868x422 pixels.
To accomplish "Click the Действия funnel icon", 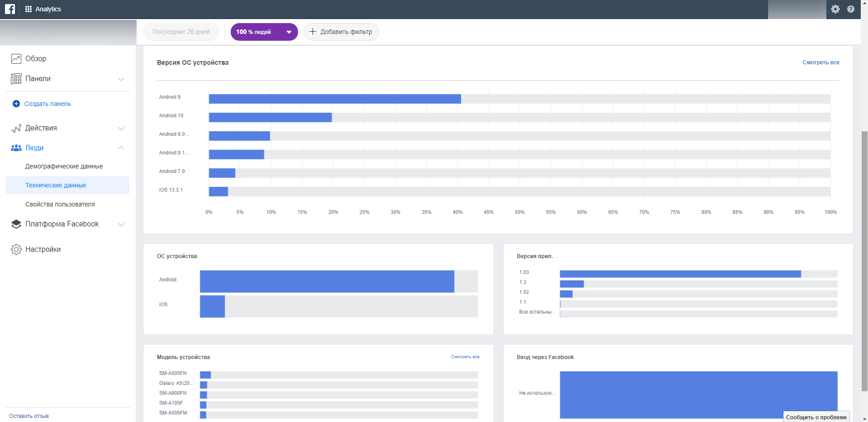I will pyautogui.click(x=16, y=129).
